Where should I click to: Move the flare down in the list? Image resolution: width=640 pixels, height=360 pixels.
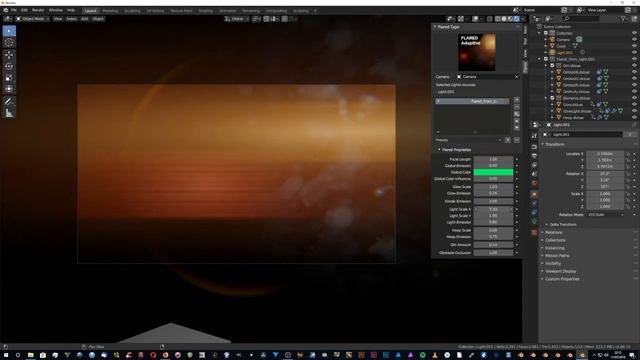pos(517,128)
